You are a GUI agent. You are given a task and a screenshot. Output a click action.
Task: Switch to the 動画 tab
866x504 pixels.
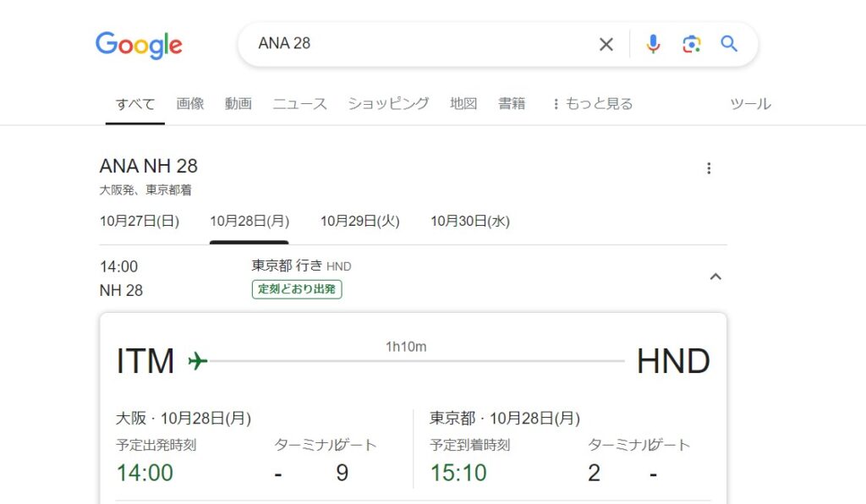pos(238,104)
